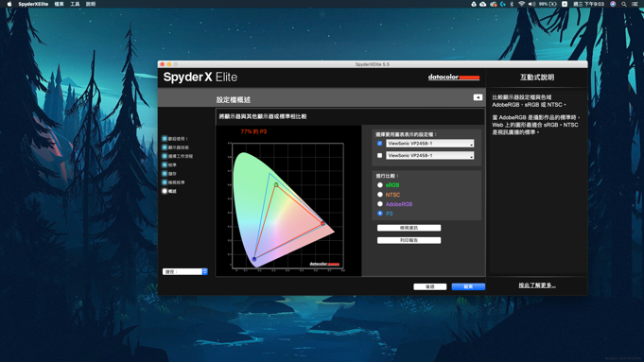Click the Wi-Fi status icon
Screen dimensions: 644x362
click(x=522, y=4)
